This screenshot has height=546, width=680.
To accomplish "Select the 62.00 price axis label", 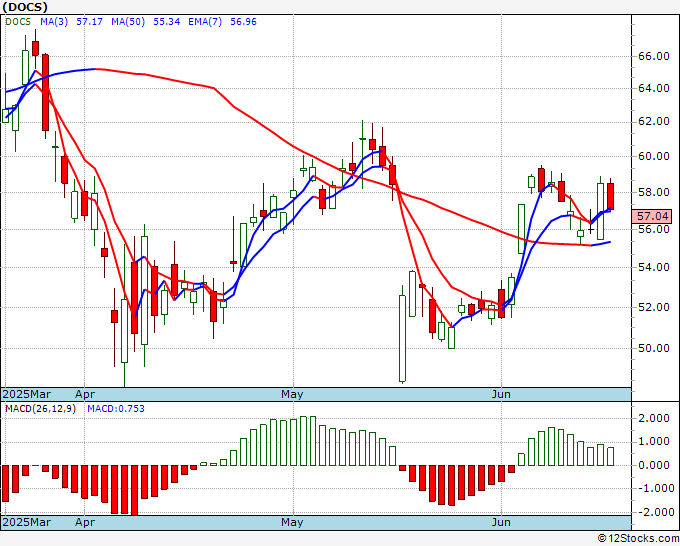I will point(653,121).
